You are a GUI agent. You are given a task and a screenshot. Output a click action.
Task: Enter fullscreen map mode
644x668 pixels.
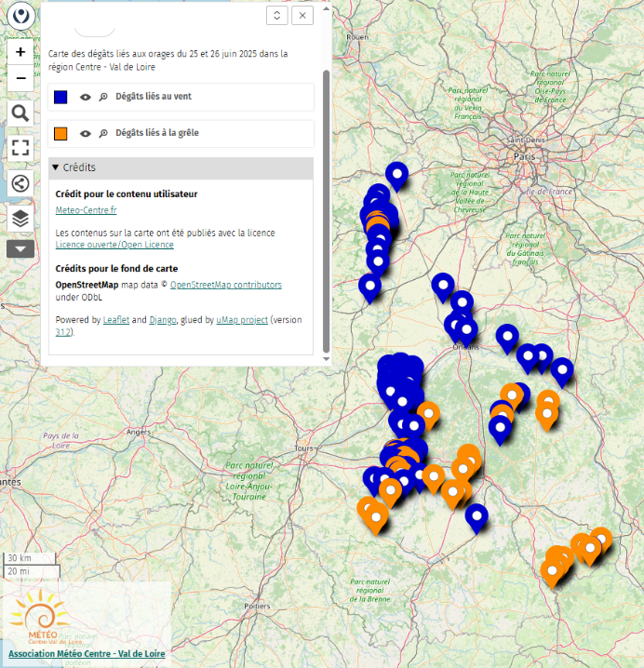20,148
